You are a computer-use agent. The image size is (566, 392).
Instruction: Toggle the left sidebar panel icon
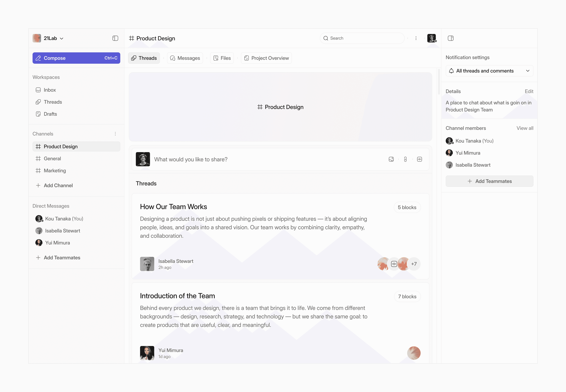point(115,38)
